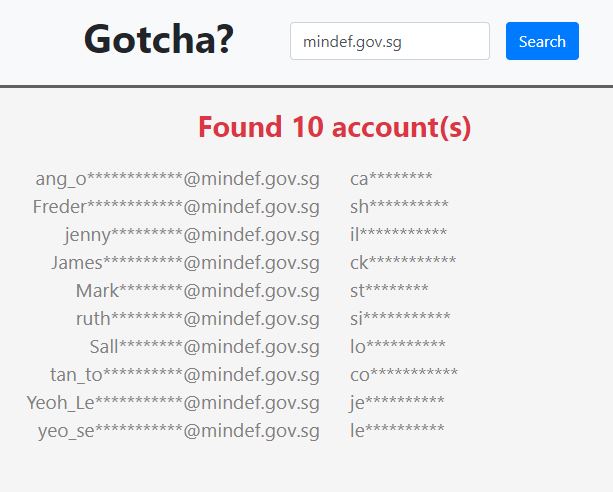The width and height of the screenshot is (613, 492).
Task: Click the James masked email address
Action: click(x=185, y=263)
